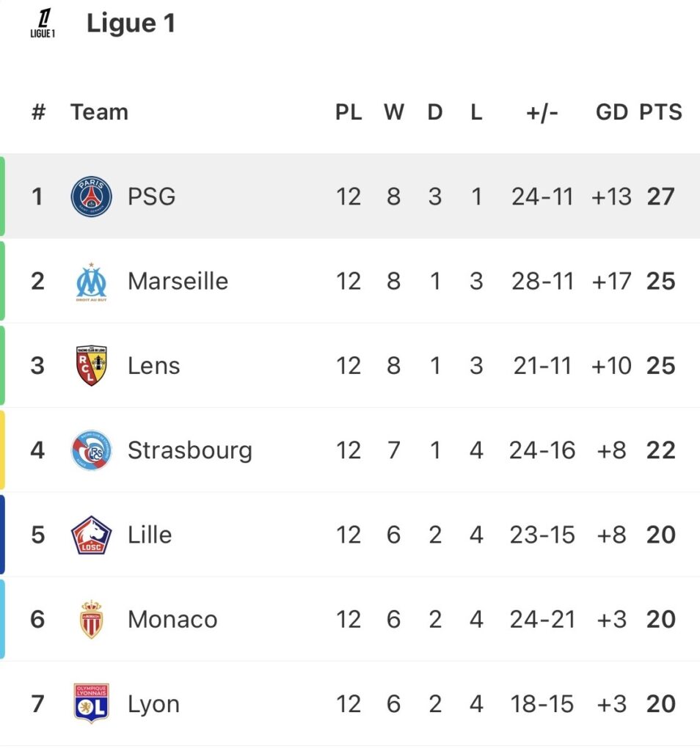Screen dimensions: 700x751
Task: Select the Team column header
Action: click(99, 112)
